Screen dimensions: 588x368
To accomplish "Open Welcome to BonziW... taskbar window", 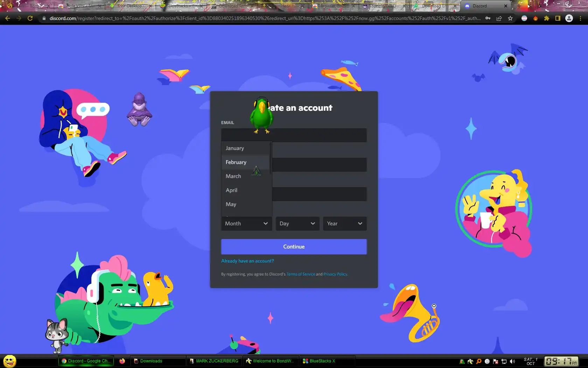I will [271, 361].
